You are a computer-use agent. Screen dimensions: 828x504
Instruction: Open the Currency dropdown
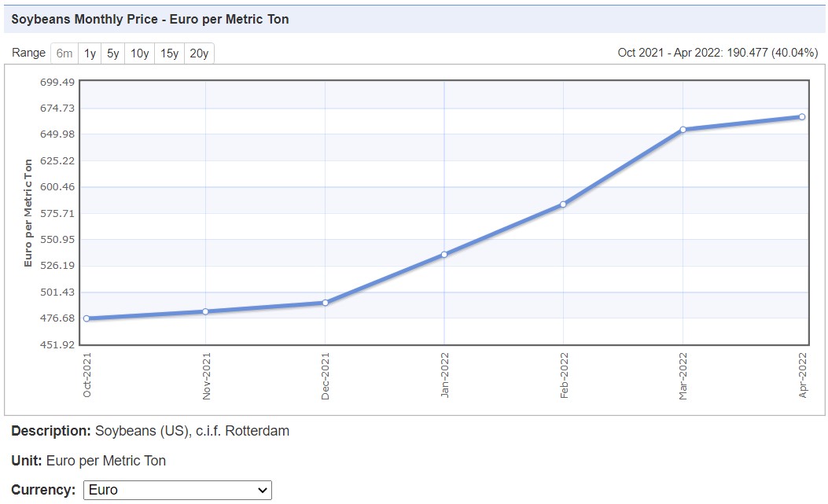(x=177, y=490)
